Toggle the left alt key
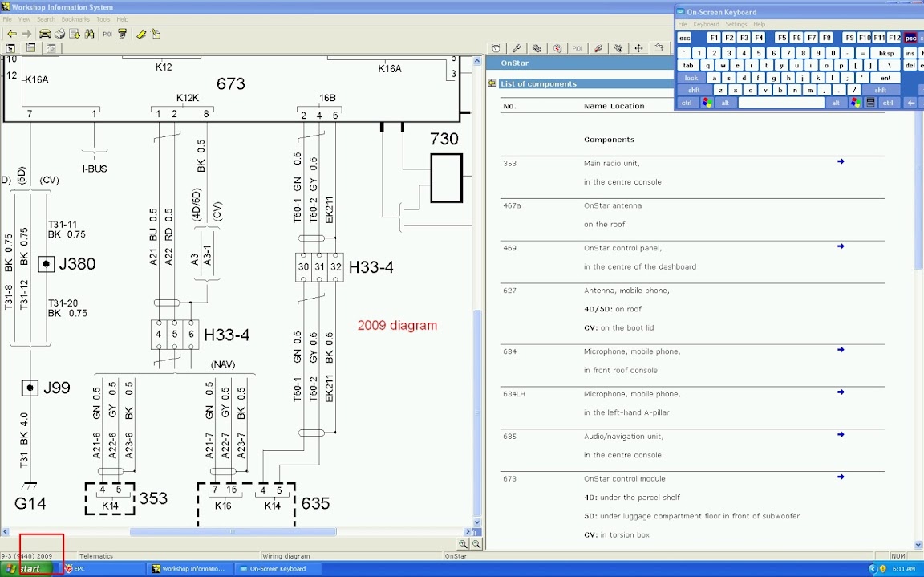Viewport: 924px width, 577px height. pyautogui.click(x=725, y=103)
